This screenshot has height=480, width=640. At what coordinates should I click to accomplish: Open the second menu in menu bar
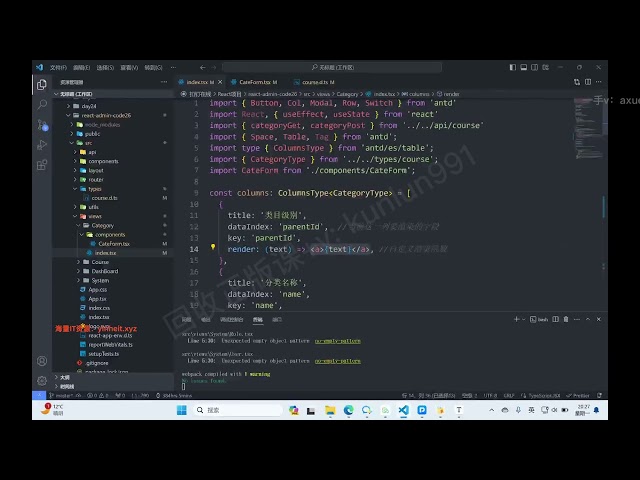[82, 67]
